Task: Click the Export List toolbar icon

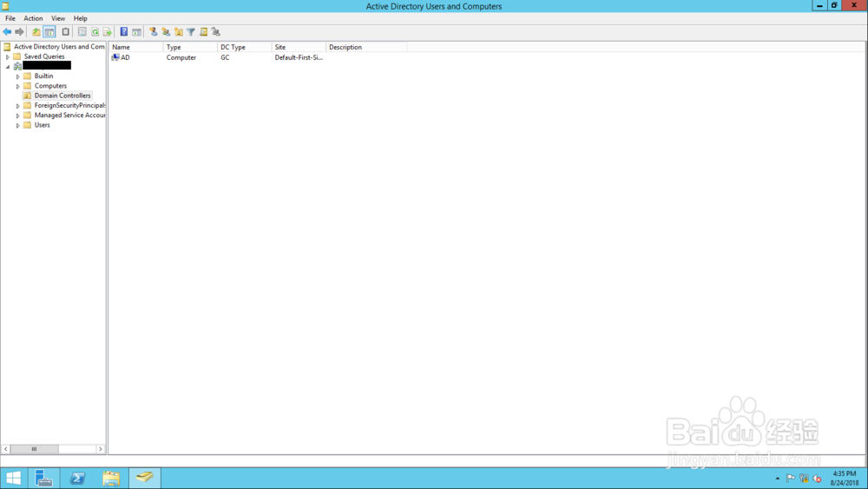Action: pyautogui.click(x=107, y=32)
